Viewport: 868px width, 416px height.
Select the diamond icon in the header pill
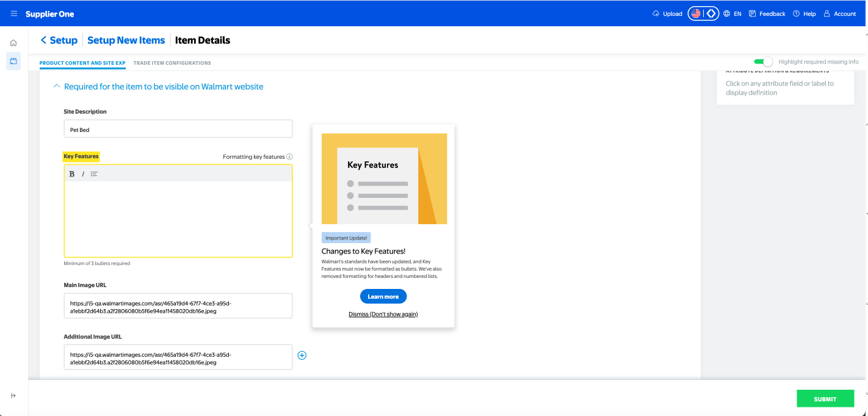(x=711, y=13)
